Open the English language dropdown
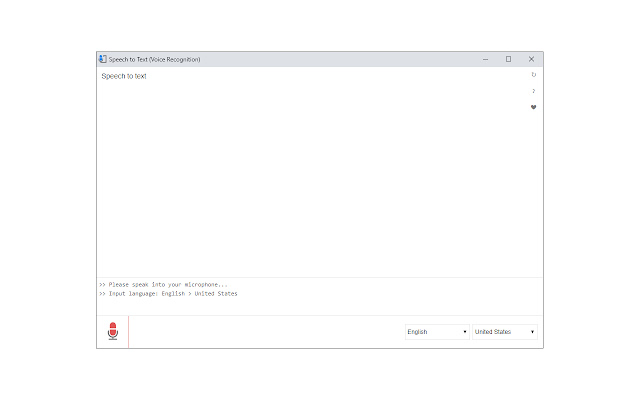 click(x=437, y=332)
